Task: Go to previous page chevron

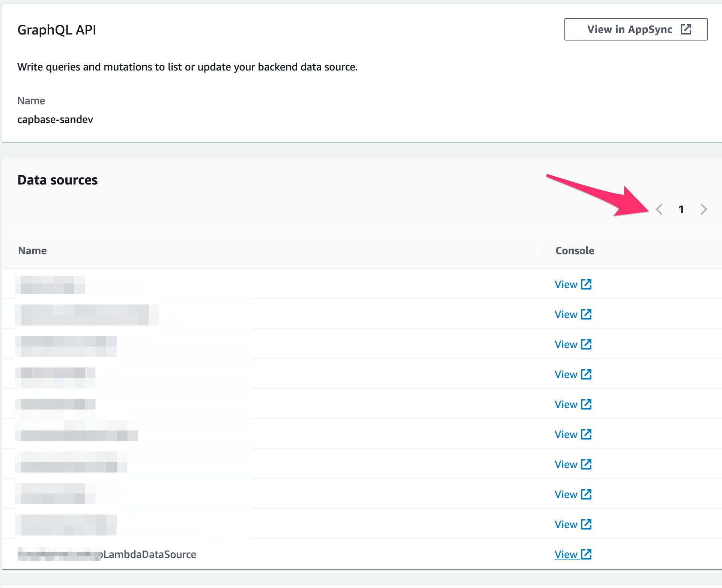Action: click(x=659, y=209)
